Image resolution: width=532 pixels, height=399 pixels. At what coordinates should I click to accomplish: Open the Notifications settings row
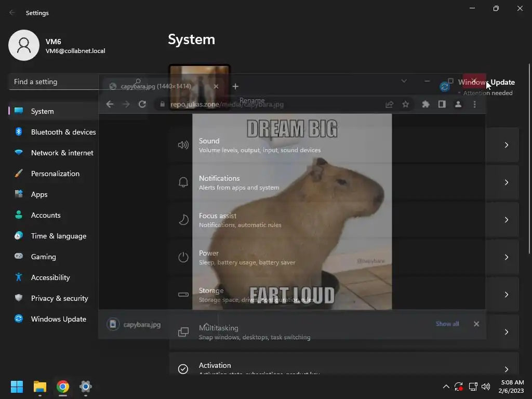pyautogui.click(x=344, y=182)
